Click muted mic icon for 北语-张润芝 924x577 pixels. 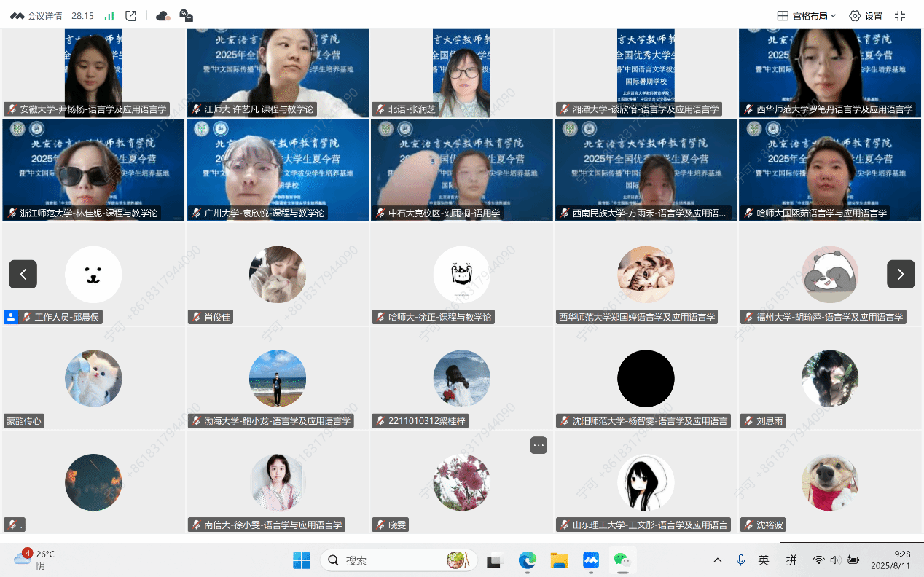(x=380, y=109)
